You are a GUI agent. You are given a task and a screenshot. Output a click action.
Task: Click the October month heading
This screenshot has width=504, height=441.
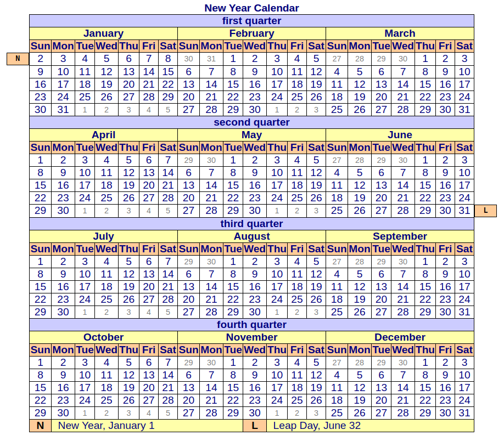(104, 337)
